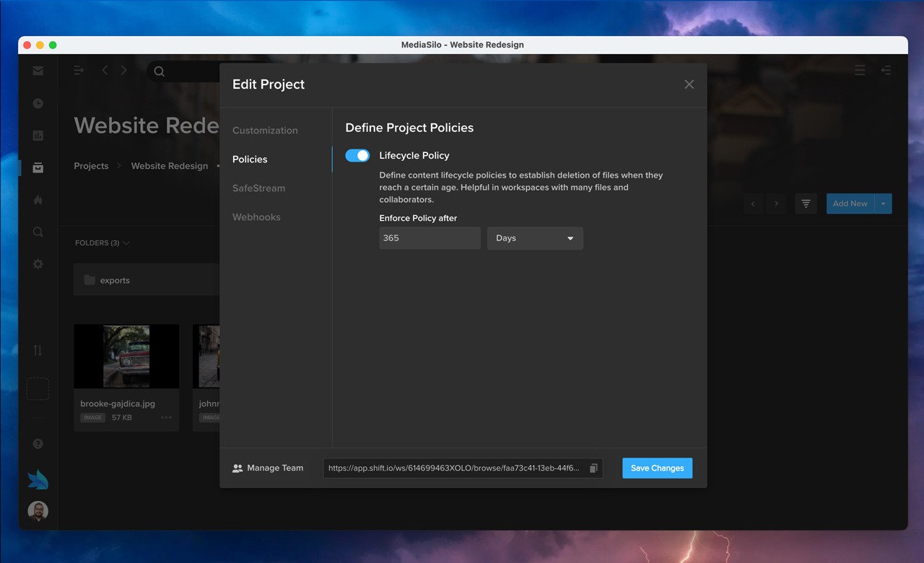Open the settings gear in sidebar

38,264
